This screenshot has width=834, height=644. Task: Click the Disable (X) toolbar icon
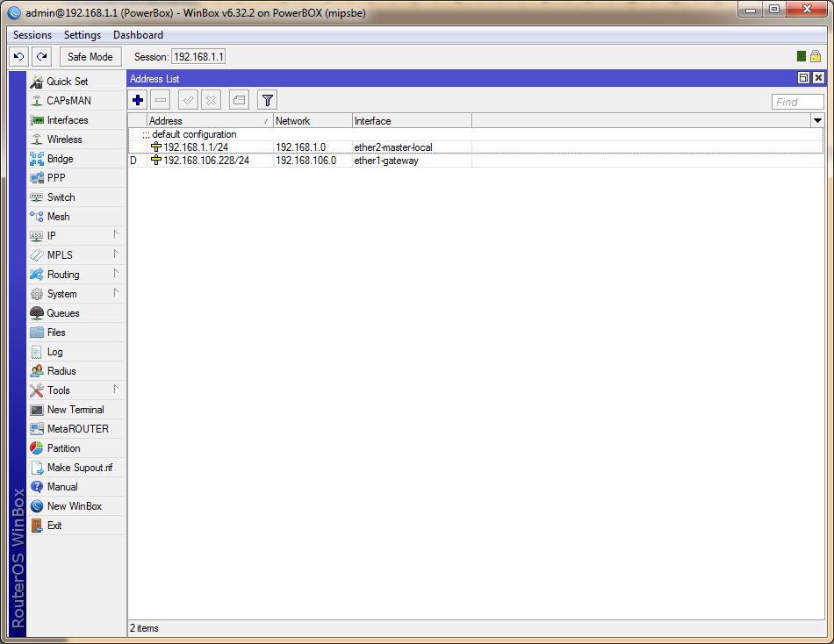point(211,100)
